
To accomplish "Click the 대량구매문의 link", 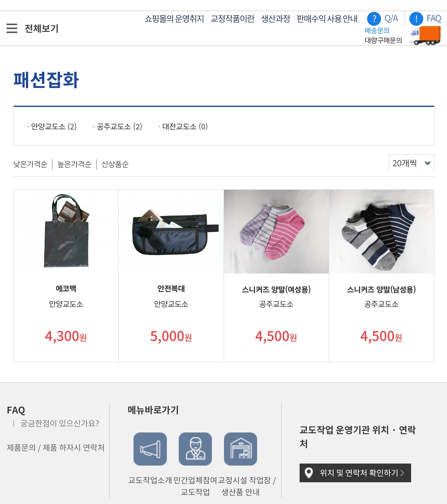I will tap(383, 40).
